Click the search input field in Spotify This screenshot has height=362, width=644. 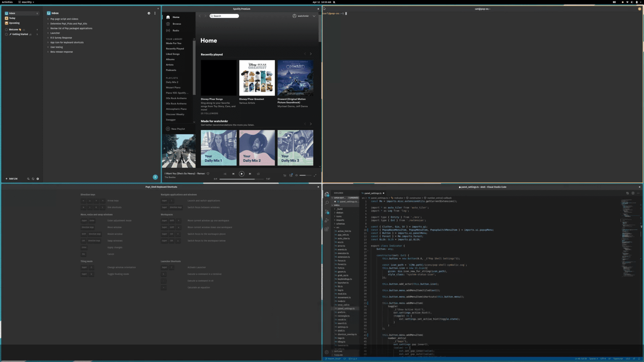[x=224, y=16]
